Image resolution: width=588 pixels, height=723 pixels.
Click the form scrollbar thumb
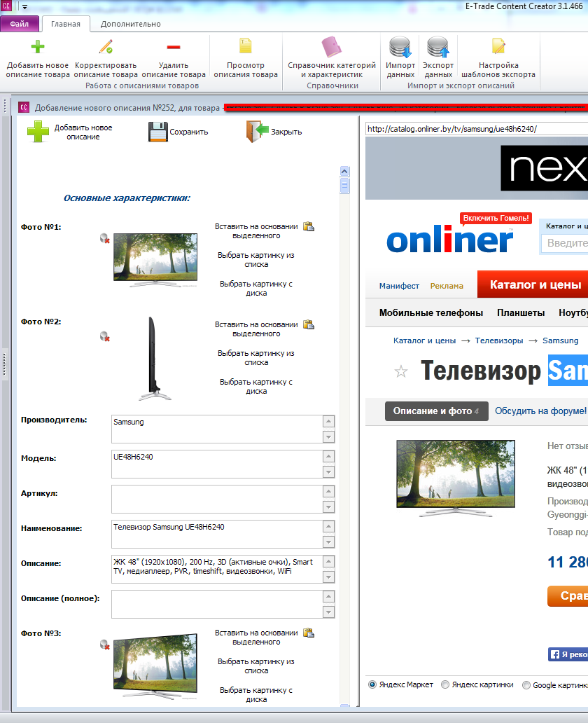pos(344,186)
